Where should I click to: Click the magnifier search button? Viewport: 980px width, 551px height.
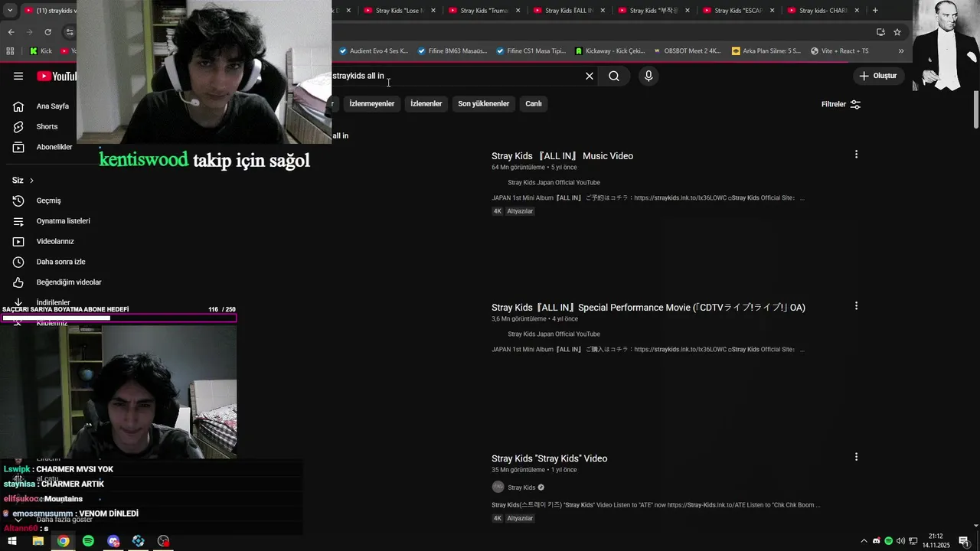[614, 76]
